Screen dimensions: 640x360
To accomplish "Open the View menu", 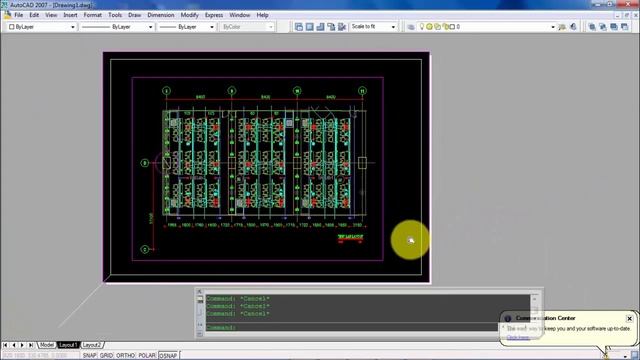I will click(x=51, y=15).
